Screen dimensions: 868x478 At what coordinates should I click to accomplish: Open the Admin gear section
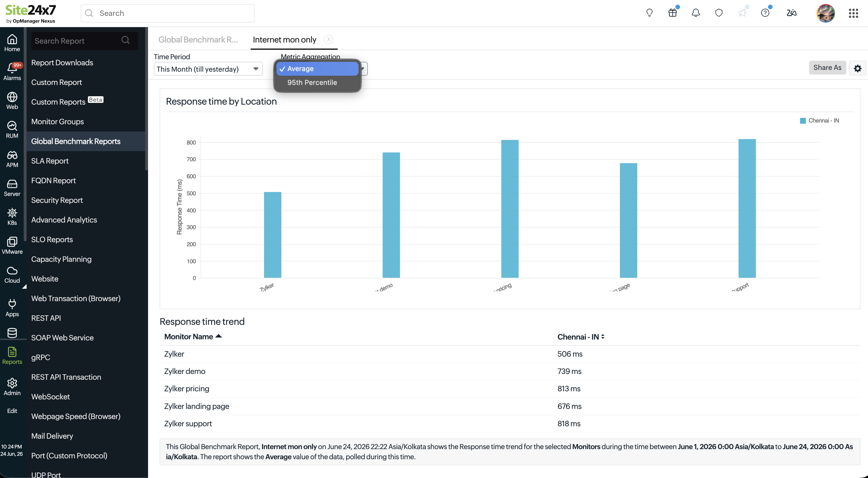(x=12, y=387)
